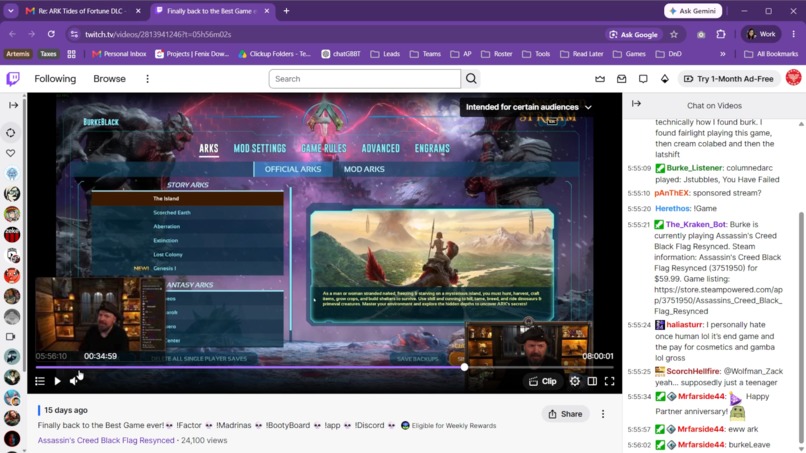The height and width of the screenshot is (453, 806).
Task: Open Prime loot crown icon
Action: coord(600,79)
